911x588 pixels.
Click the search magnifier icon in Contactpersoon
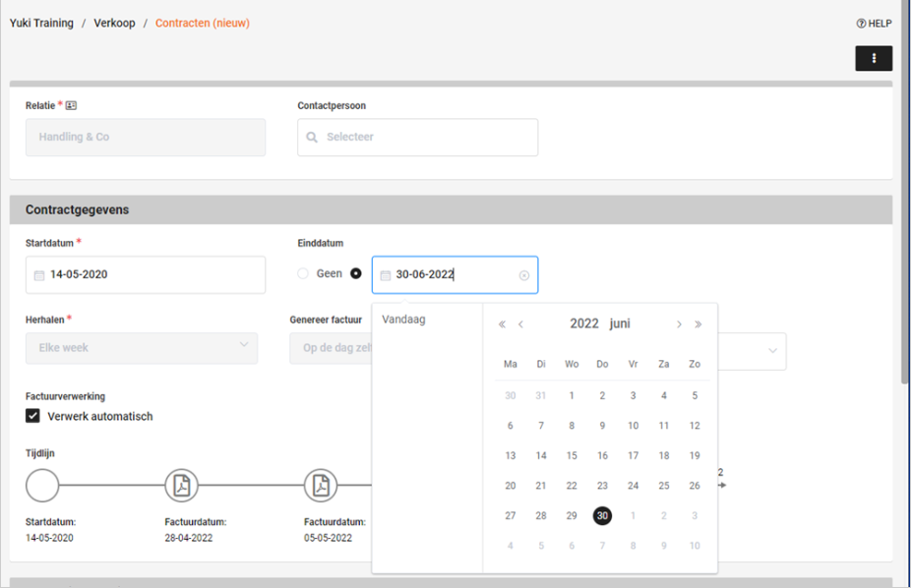[x=312, y=138]
